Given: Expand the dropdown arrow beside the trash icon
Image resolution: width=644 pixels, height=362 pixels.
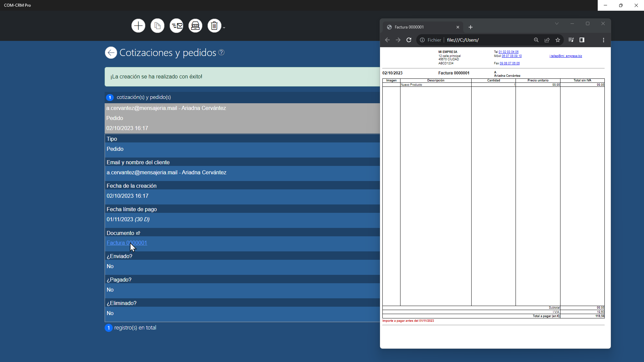Looking at the screenshot, I should pyautogui.click(x=224, y=28).
